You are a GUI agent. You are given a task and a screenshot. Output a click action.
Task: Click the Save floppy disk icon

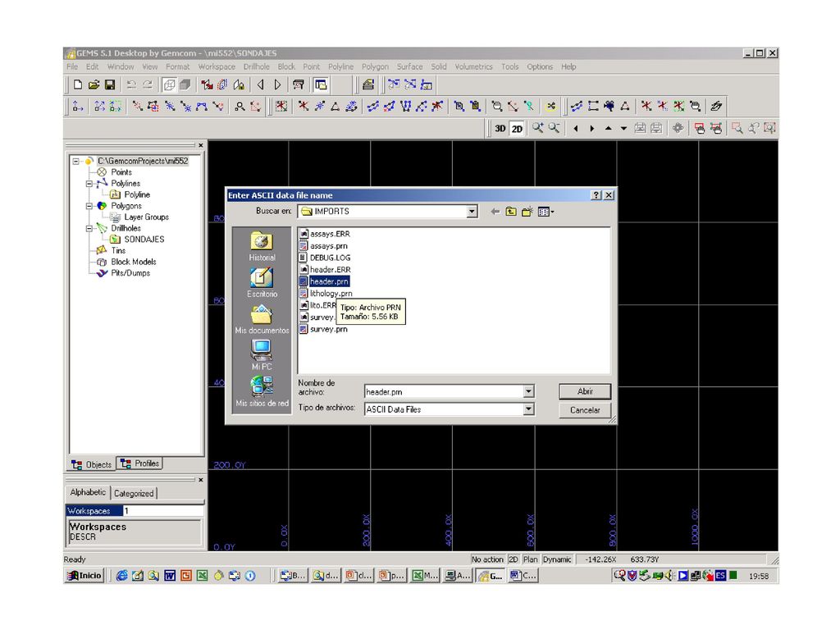pyautogui.click(x=110, y=84)
